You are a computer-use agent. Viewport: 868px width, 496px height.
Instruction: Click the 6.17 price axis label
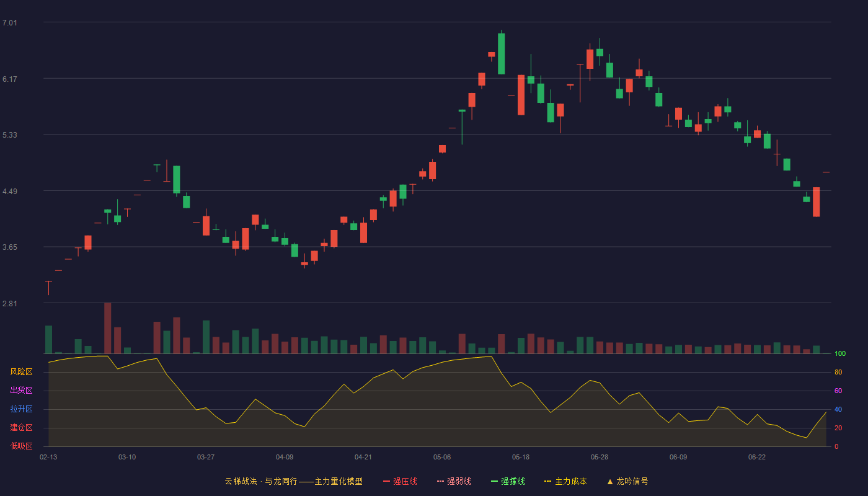pyautogui.click(x=10, y=79)
